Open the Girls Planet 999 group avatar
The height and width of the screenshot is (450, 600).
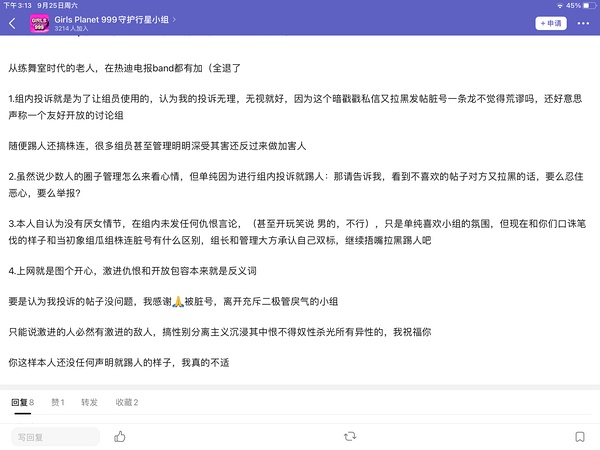(x=40, y=23)
